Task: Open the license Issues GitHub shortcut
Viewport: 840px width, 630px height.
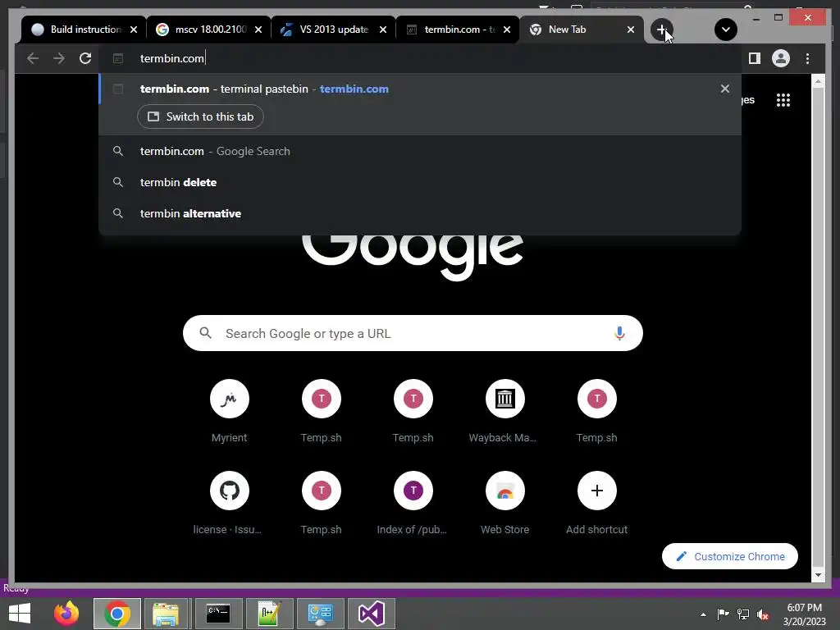Action: pyautogui.click(x=230, y=503)
